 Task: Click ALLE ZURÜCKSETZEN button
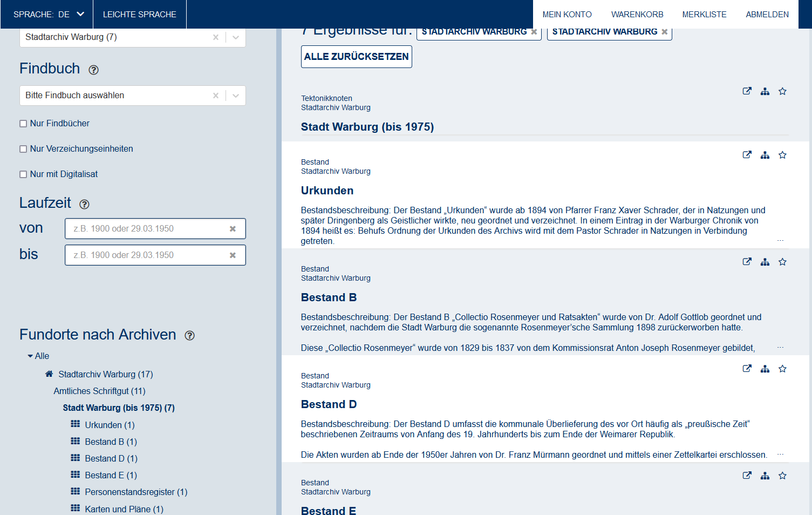pos(357,57)
